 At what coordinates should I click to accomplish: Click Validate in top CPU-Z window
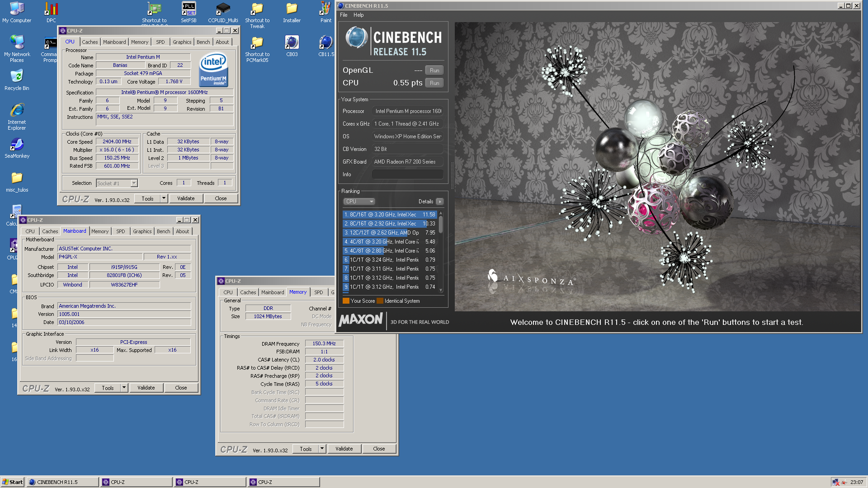(186, 198)
